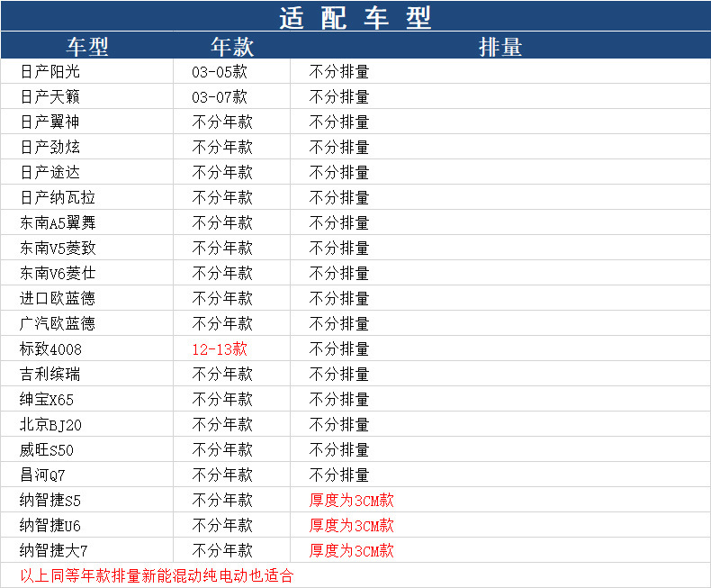The image size is (711, 588).
Task: Click 不分年款 in the 东南V5菱致 row
Action: [x=222, y=249]
